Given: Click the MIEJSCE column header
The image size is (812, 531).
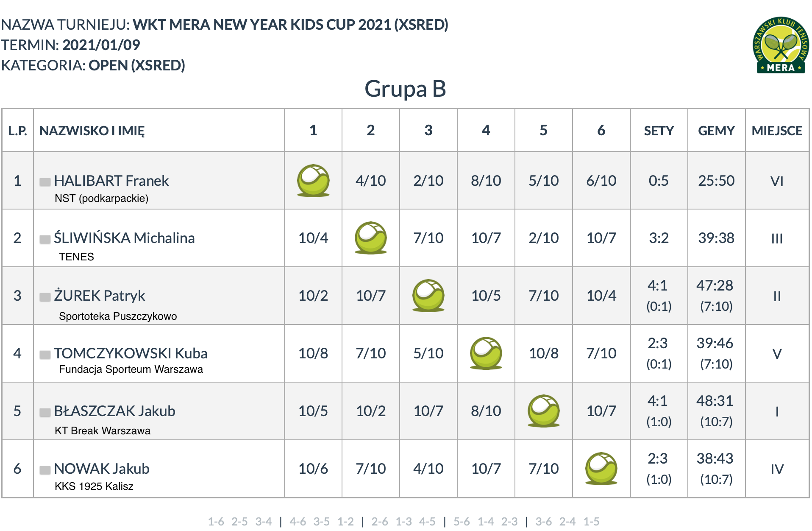Looking at the screenshot, I should point(777,131).
